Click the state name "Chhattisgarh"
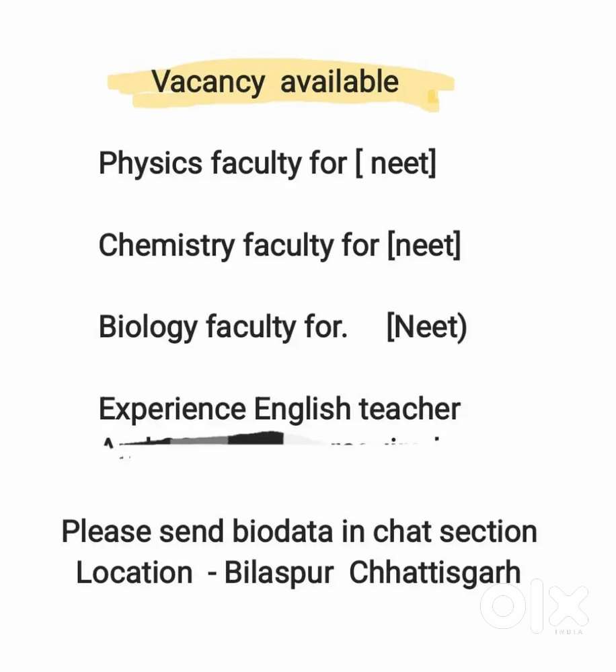 point(435,572)
